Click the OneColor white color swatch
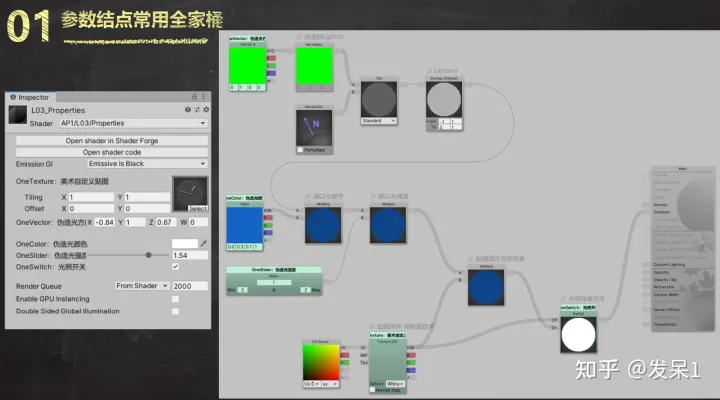This screenshot has height=400, width=720. coord(185,243)
